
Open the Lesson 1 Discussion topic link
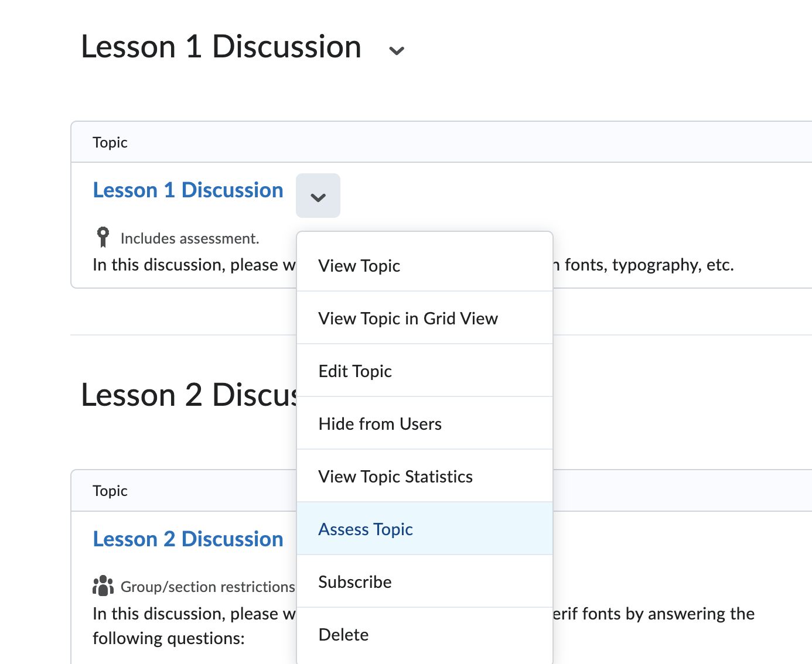tap(188, 190)
